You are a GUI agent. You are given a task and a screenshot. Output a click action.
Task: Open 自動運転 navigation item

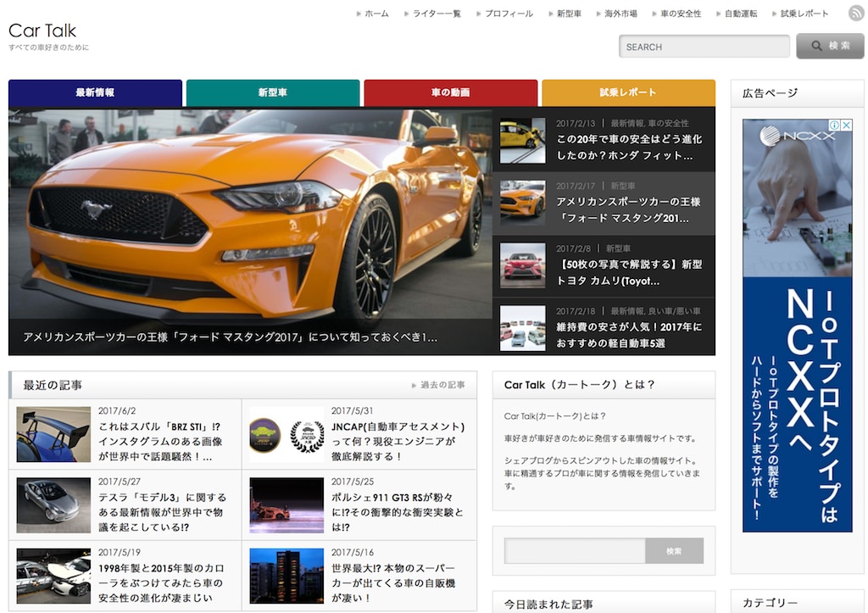point(741,14)
